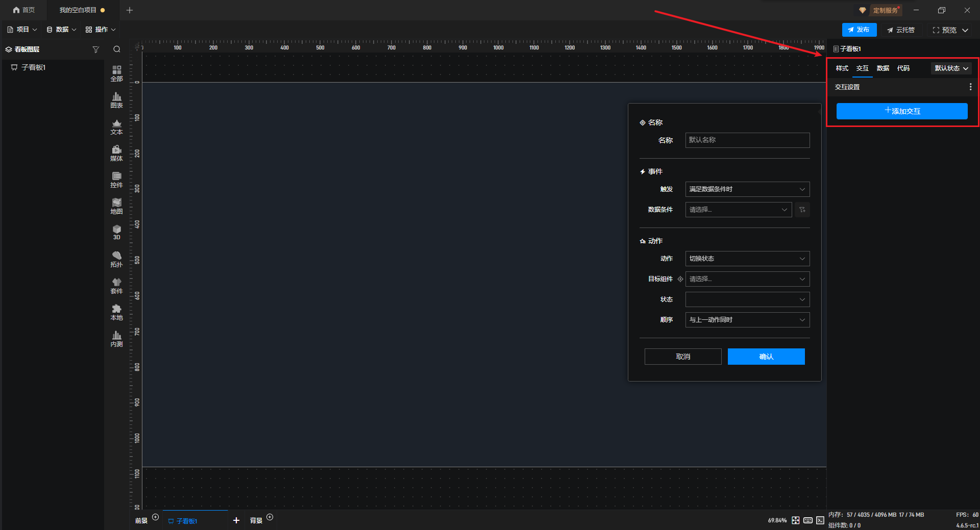This screenshot has height=530, width=980.
Task: Click the keyboard shortcuts icon in status bar
Action: (808, 520)
